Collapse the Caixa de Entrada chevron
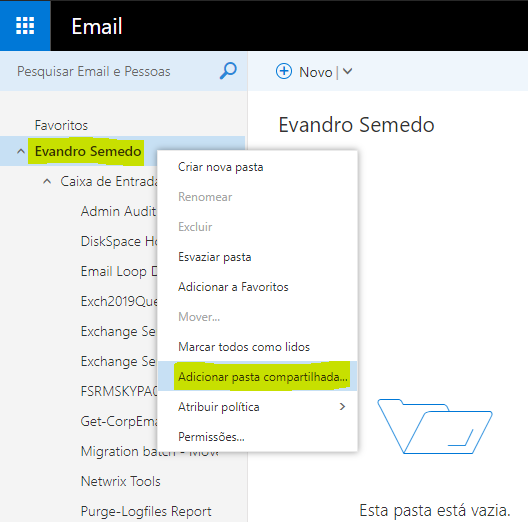Viewport: 528px width, 522px height. pyautogui.click(x=47, y=182)
